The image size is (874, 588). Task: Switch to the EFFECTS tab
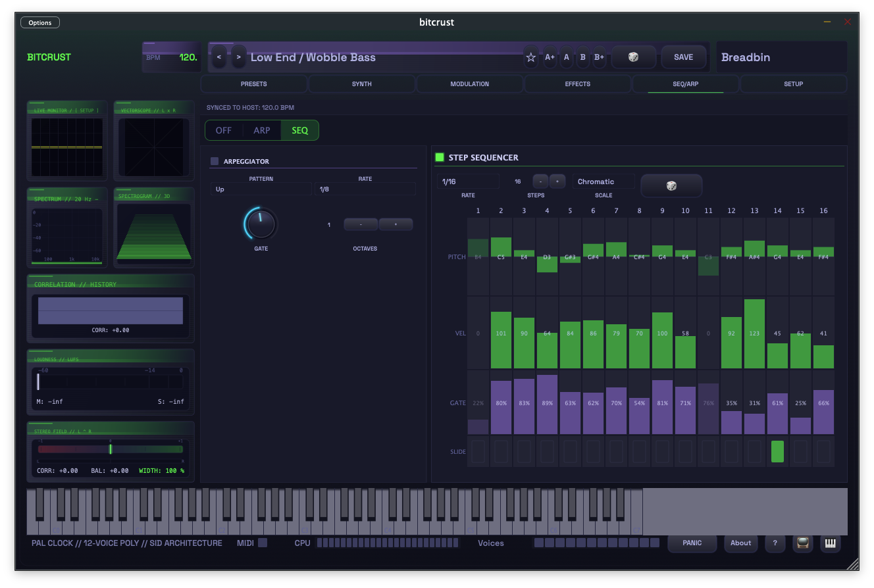[x=577, y=84]
